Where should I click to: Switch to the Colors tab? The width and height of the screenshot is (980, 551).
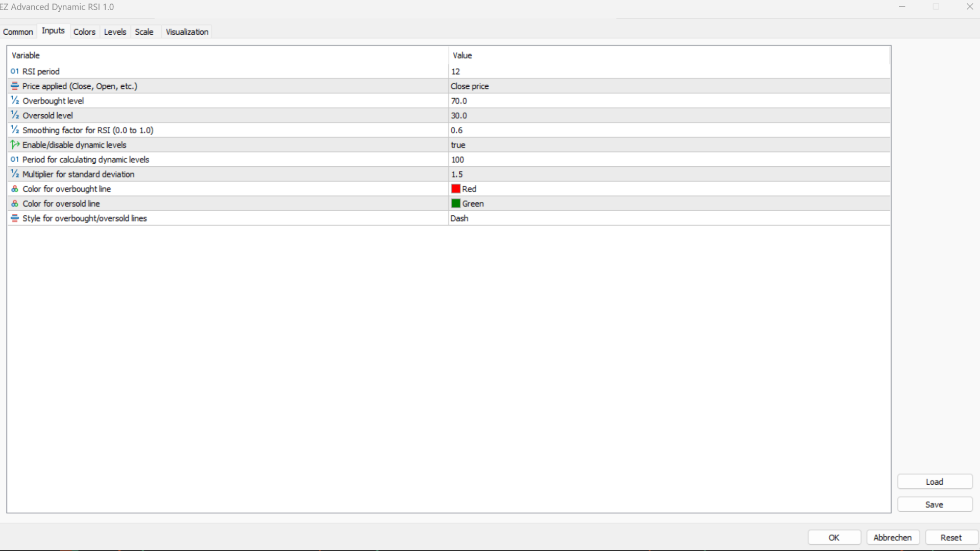pyautogui.click(x=84, y=32)
